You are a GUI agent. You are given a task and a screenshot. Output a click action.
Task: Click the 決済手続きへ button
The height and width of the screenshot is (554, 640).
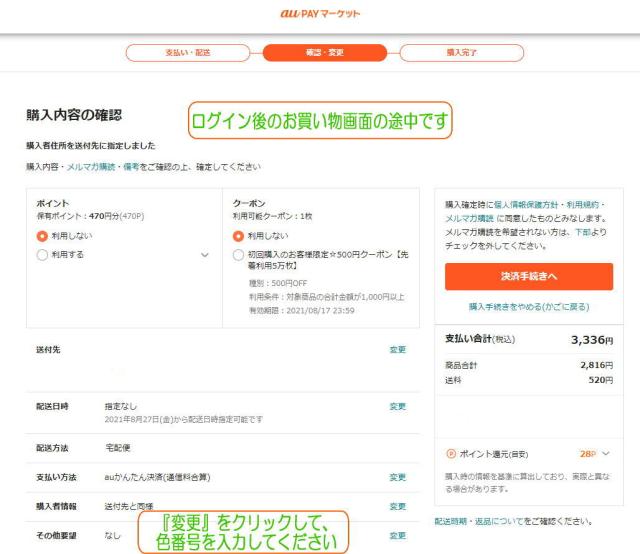click(x=529, y=276)
